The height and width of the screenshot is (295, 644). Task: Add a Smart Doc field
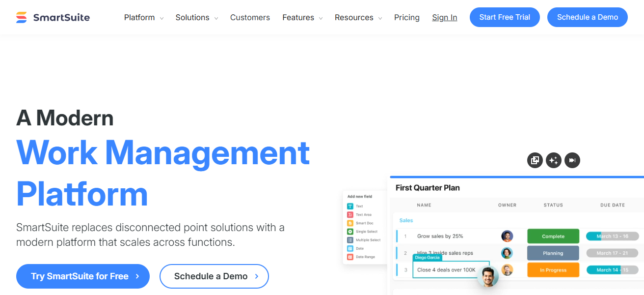click(349, 223)
